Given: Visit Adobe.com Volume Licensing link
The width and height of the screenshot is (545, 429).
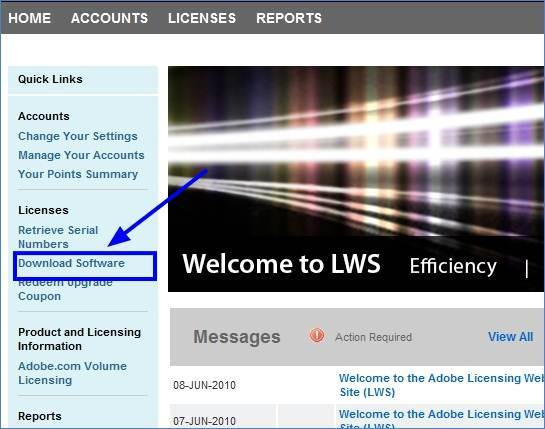Looking at the screenshot, I should (72, 373).
